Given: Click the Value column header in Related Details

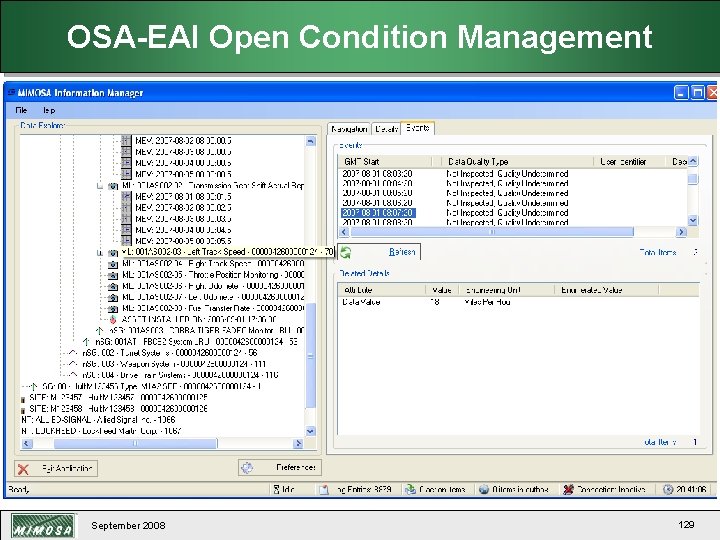Looking at the screenshot, I should click(x=442, y=290).
